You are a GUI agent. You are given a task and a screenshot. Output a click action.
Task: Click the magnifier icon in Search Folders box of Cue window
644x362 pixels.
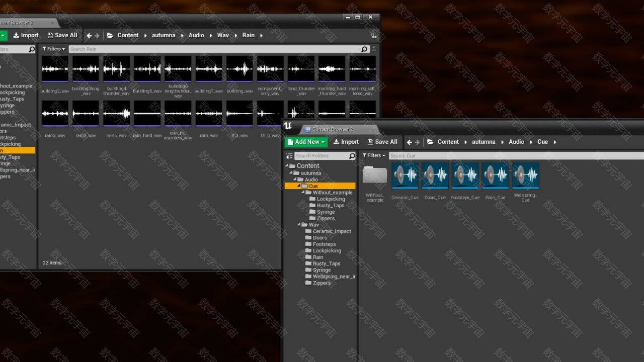click(352, 156)
